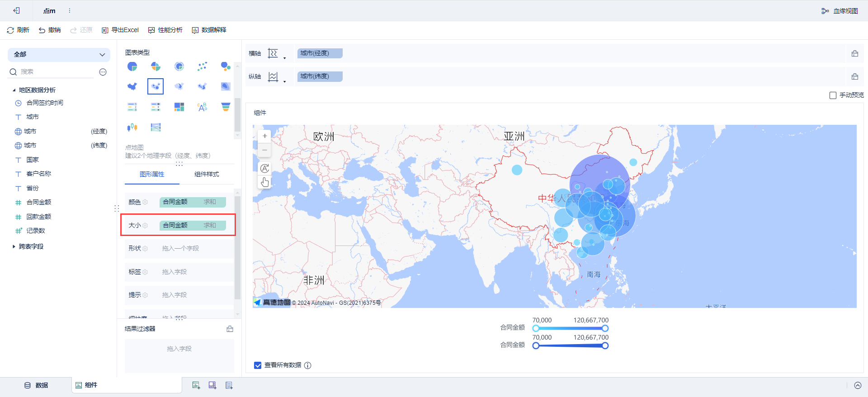Pick the word cloud chart type
Viewport: 868px width, 397px height.
(202, 107)
